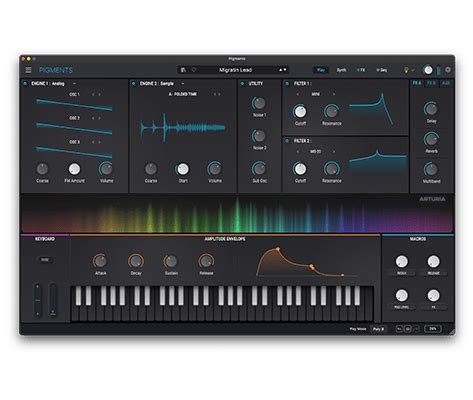The height and width of the screenshot is (400, 473).
Task: Click the Engine 1 Volume knob
Action: point(106,169)
